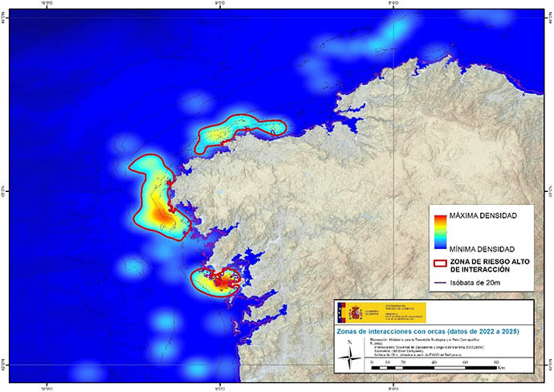
Task: Click the MÁXIMA DENSIDAD legend label
Action: point(483,217)
